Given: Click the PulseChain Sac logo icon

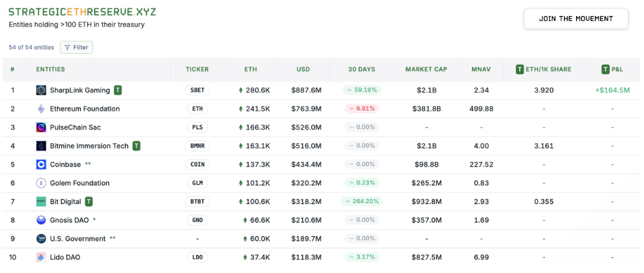Looking at the screenshot, I should [x=41, y=127].
